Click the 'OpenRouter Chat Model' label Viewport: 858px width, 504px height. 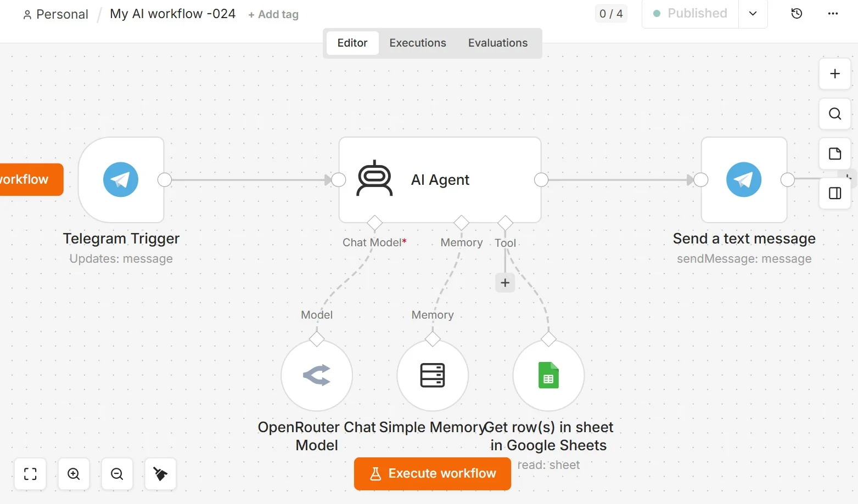pos(317,437)
